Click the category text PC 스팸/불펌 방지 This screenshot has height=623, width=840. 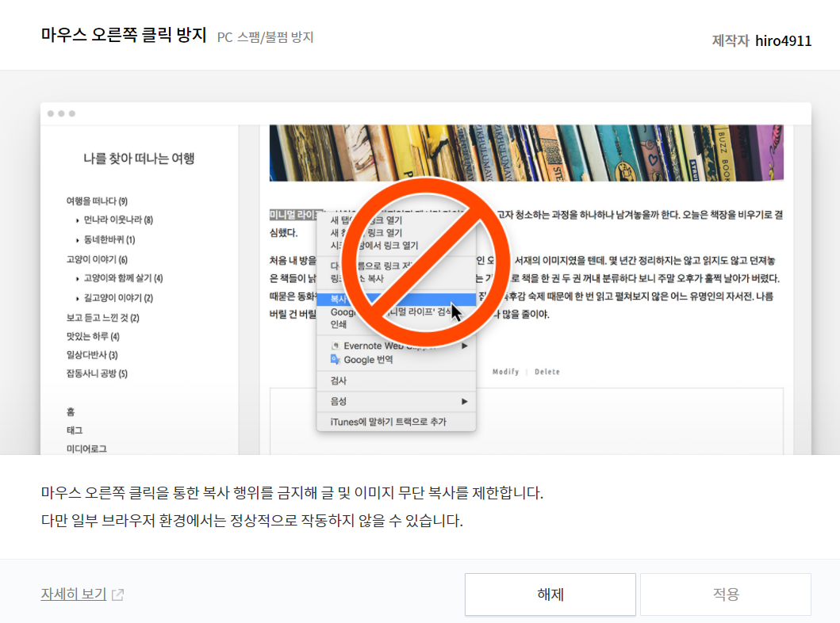coord(265,37)
